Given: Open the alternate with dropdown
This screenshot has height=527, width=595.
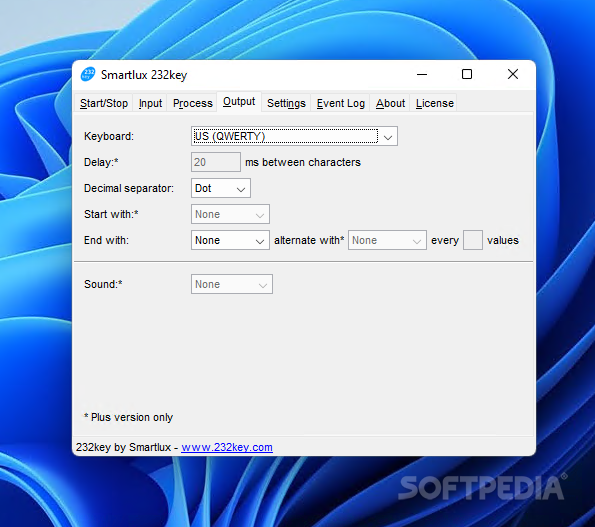Looking at the screenshot, I should (x=387, y=240).
